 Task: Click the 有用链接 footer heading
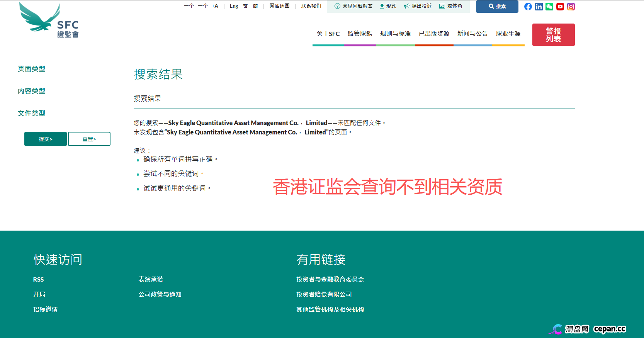[321, 260]
